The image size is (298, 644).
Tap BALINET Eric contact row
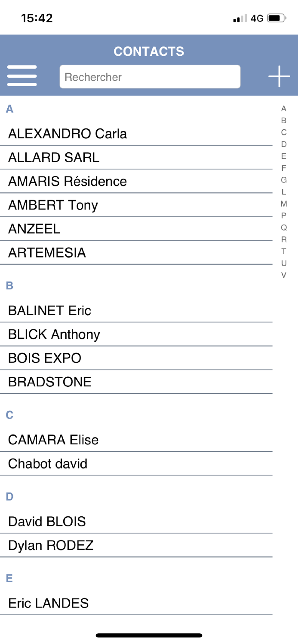(x=49, y=310)
